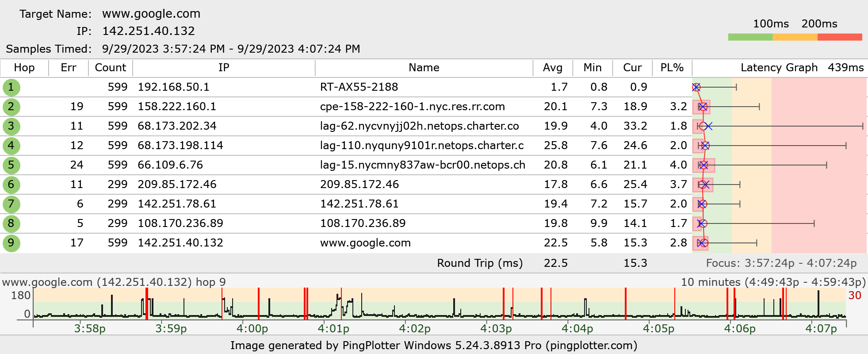Click the Avg column header
The image size is (868, 354).
(x=552, y=68)
